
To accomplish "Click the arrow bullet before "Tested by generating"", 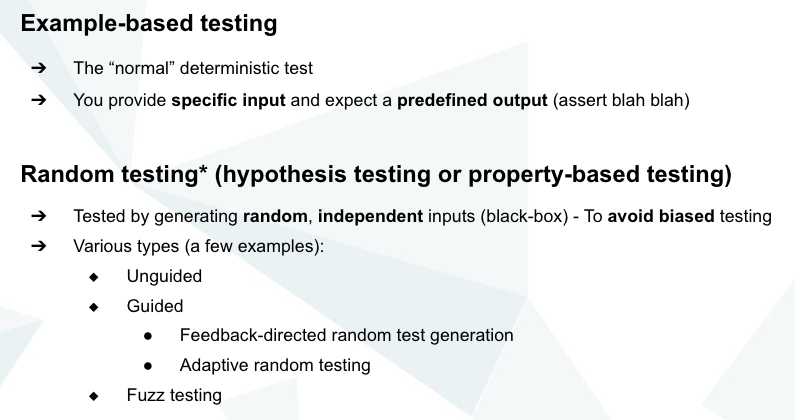I will [x=38, y=216].
